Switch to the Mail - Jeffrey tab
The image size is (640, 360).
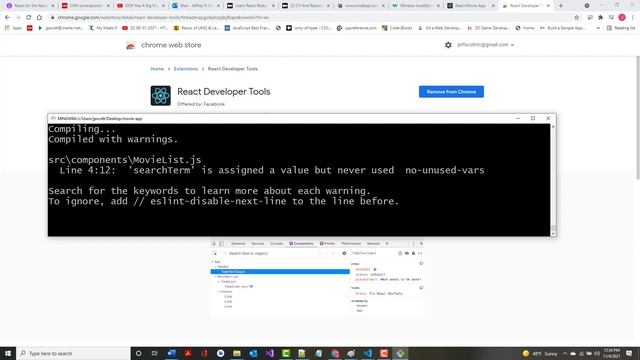[195, 6]
